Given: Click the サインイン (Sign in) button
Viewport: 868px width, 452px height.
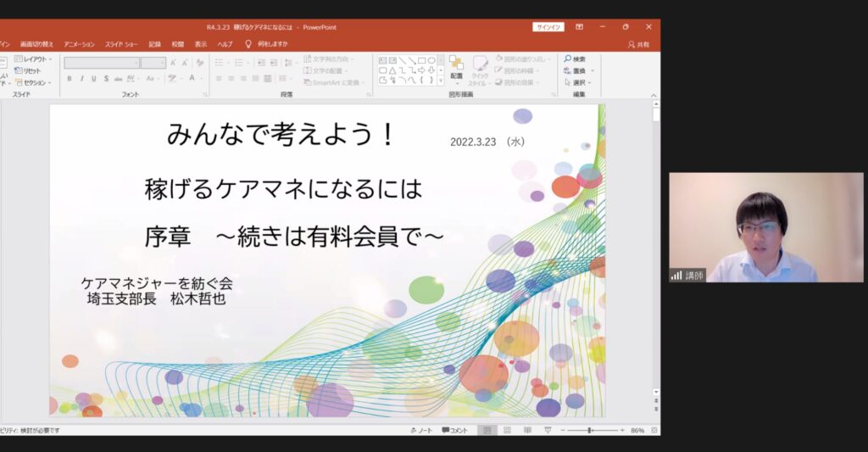Looking at the screenshot, I should coord(548,27).
